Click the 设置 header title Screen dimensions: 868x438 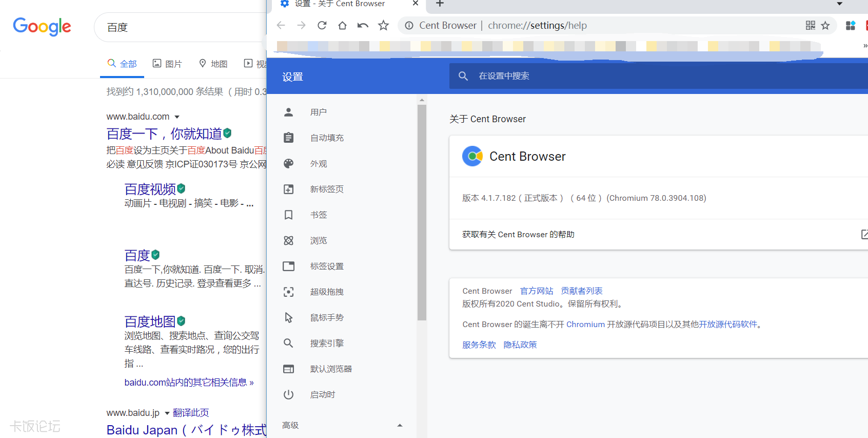(x=292, y=77)
